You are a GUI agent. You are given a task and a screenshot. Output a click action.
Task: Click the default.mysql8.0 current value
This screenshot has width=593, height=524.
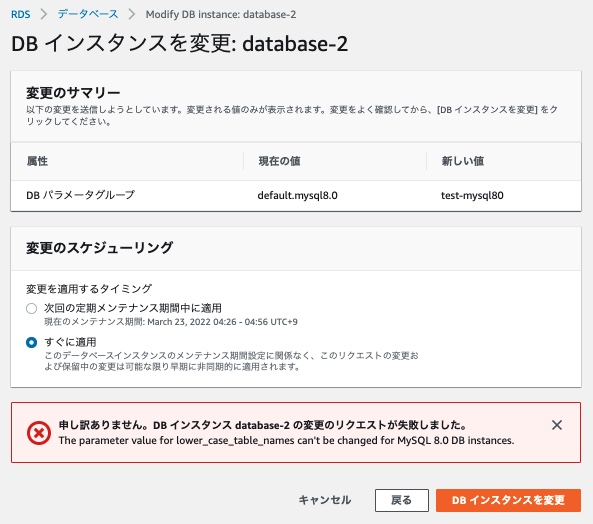coord(298,195)
